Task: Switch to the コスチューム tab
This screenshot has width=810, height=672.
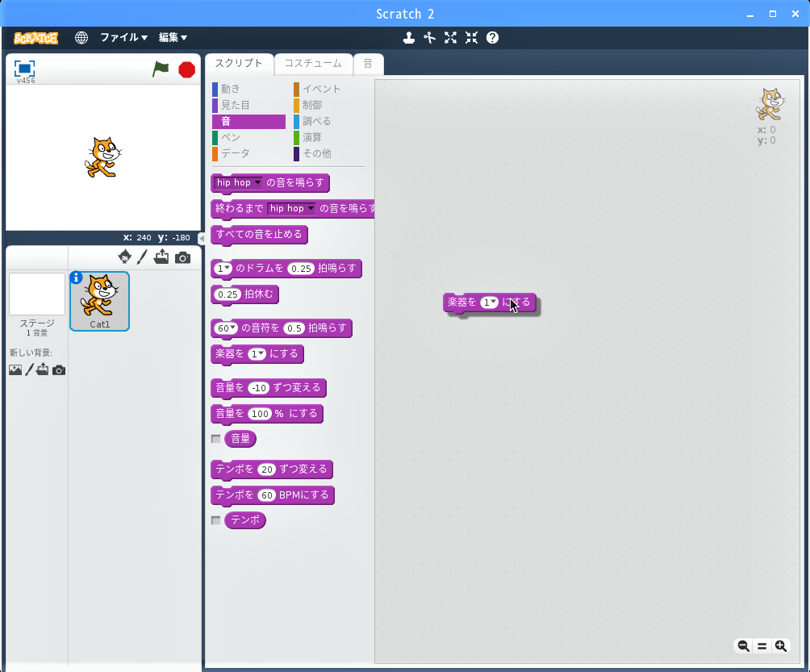Action: (313, 63)
